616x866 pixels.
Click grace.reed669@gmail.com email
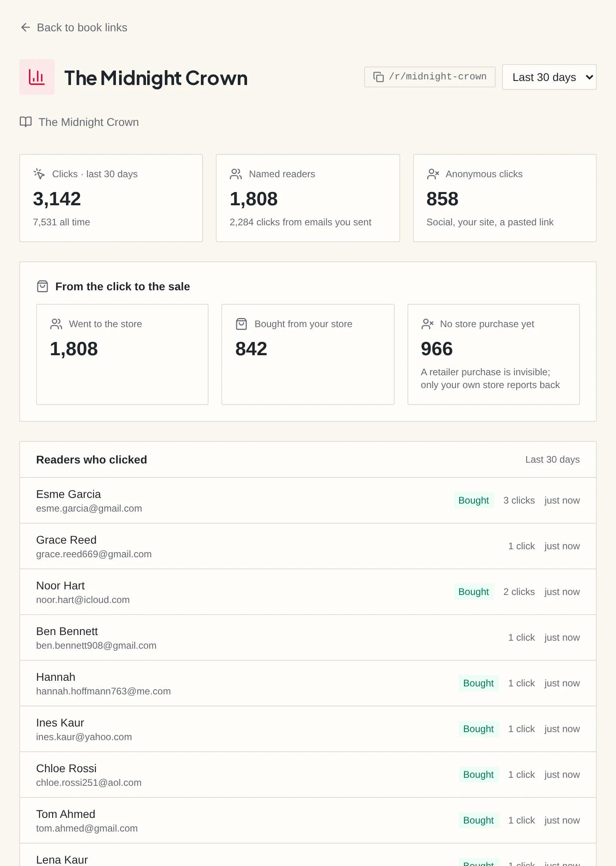coord(94,554)
